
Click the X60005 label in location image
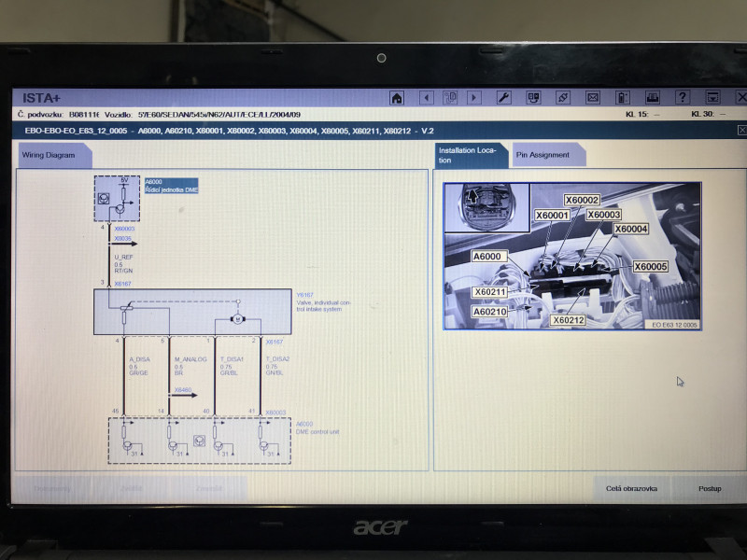coord(650,267)
